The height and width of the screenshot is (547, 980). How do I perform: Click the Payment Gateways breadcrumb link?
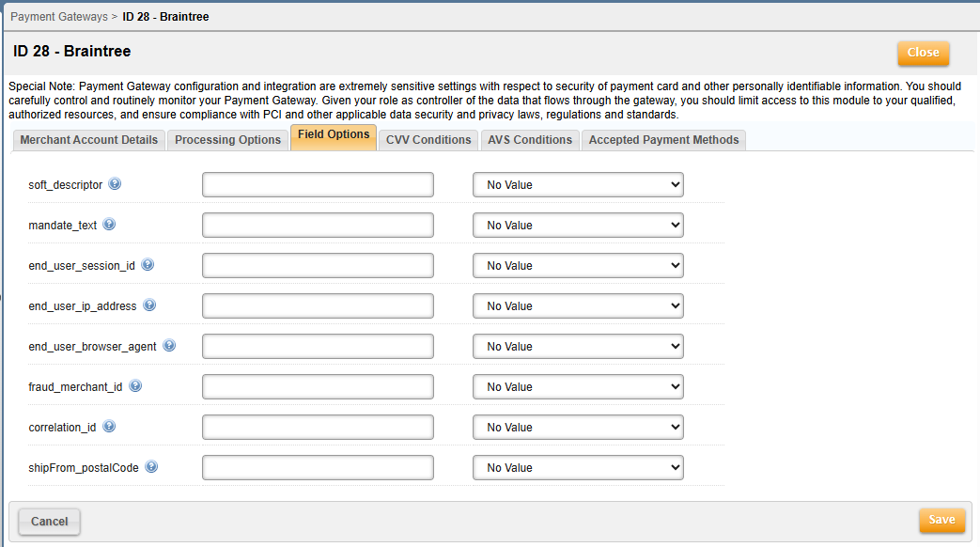58,17
